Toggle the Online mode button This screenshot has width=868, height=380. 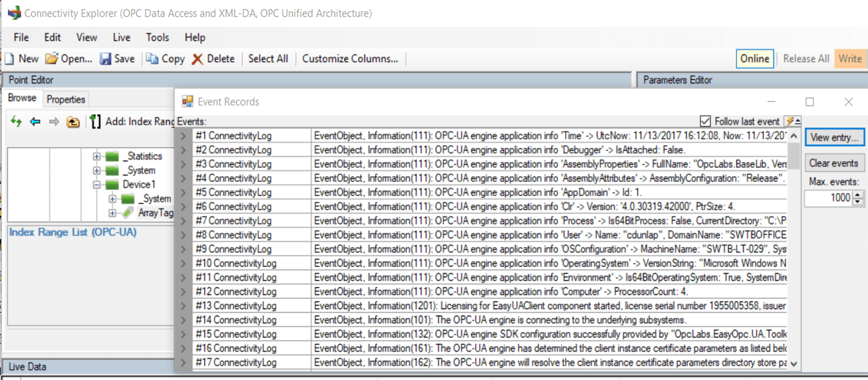click(x=755, y=58)
